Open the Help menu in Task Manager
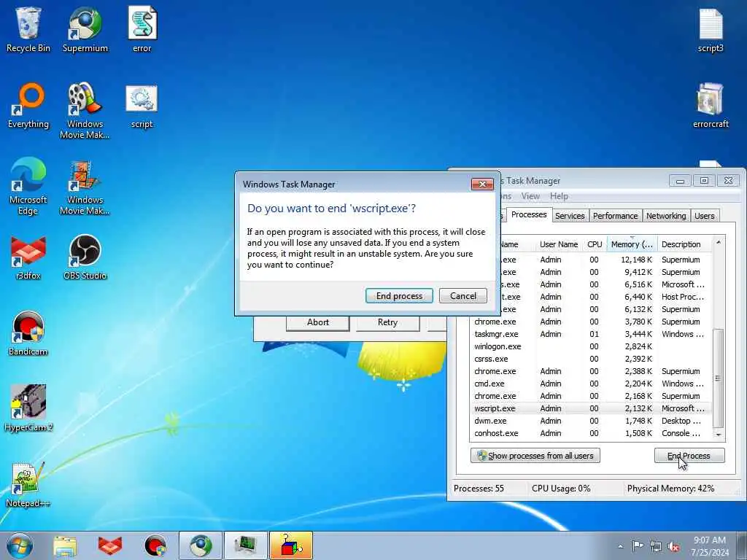Screen dimensions: 747x560 (x=559, y=196)
